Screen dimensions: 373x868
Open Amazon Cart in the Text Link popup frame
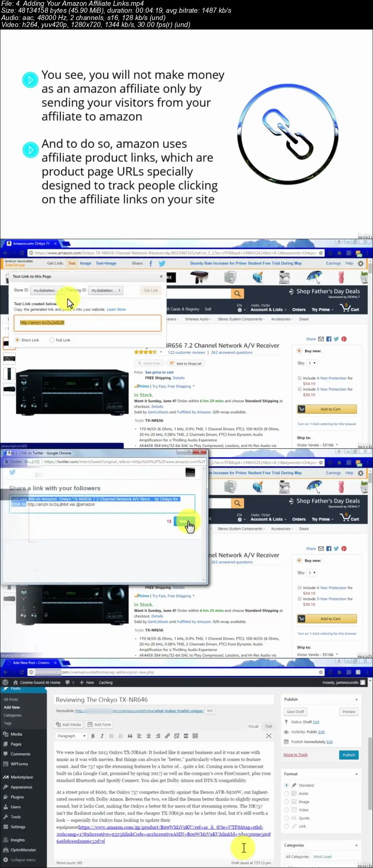[350, 308]
